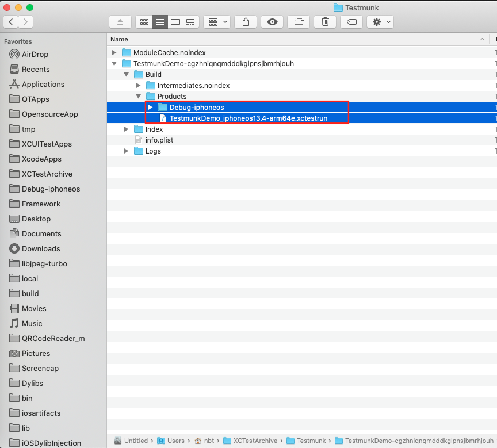Open Music in the sidebar

pos(26,323)
